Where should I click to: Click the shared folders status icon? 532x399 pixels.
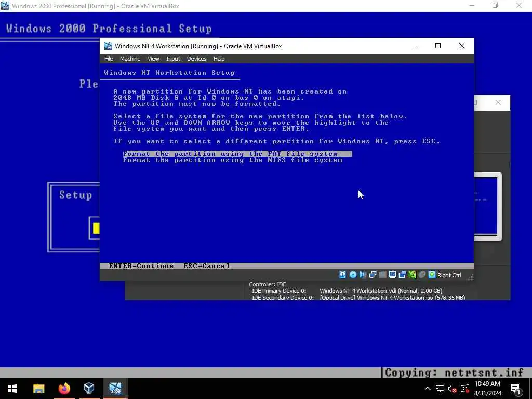402,275
